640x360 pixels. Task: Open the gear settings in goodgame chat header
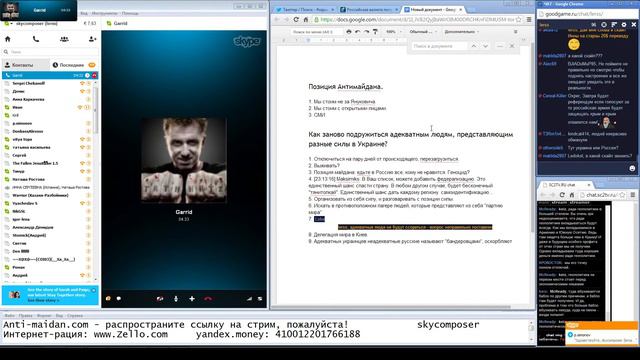pyautogui.click(x=623, y=25)
